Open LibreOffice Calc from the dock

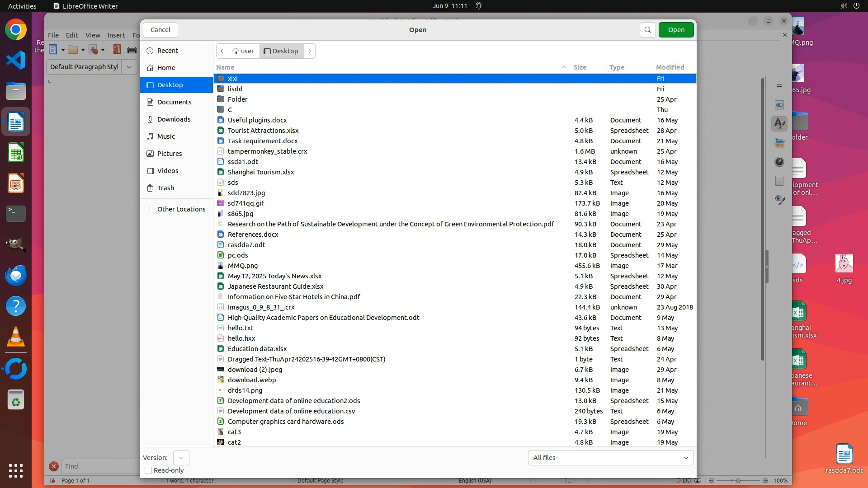pos(16,153)
